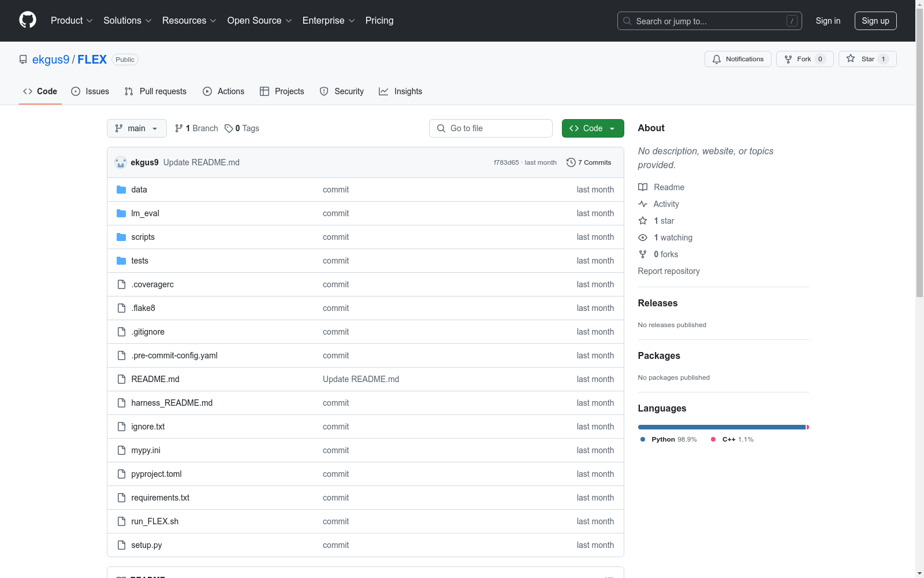Click the book icon next to Readme
Image resolution: width=924 pixels, height=578 pixels.
643,187
